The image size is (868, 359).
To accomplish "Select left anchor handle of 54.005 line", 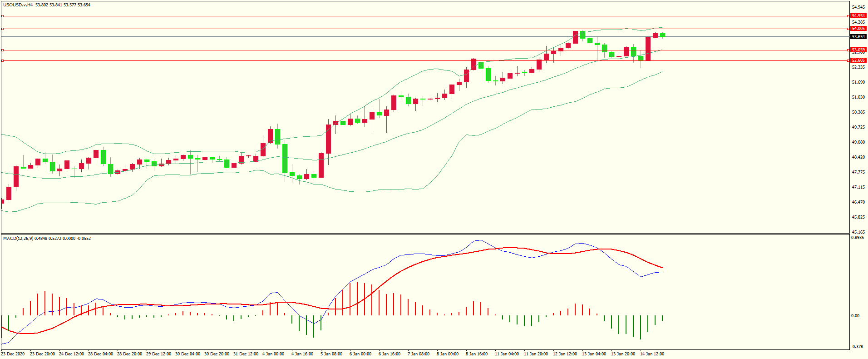I will pyautogui.click(x=2, y=29).
